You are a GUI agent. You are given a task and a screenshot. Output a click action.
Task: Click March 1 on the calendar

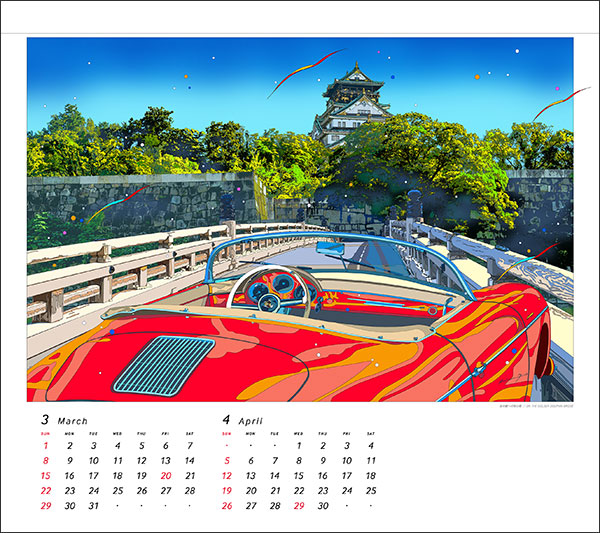45,446
